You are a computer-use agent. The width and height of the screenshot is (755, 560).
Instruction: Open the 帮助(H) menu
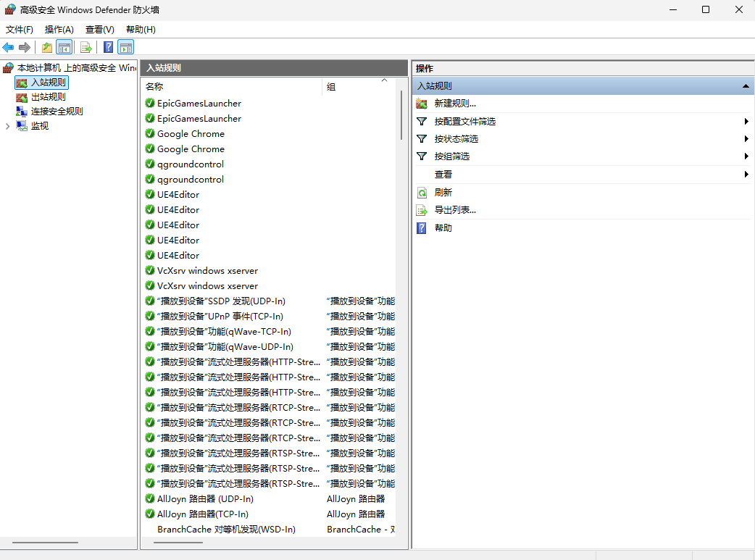coord(141,30)
